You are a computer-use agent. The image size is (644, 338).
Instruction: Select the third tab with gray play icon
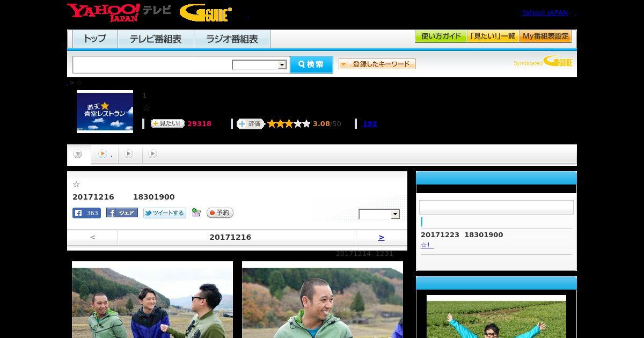(129, 154)
